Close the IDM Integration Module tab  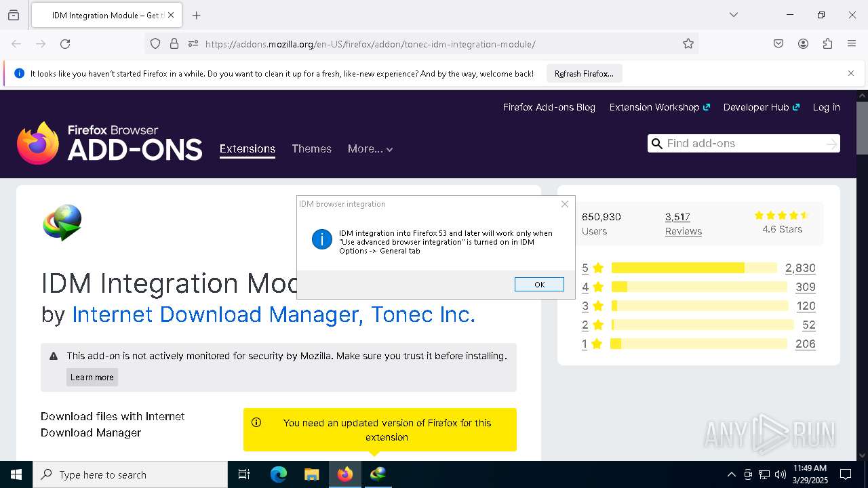click(x=171, y=15)
